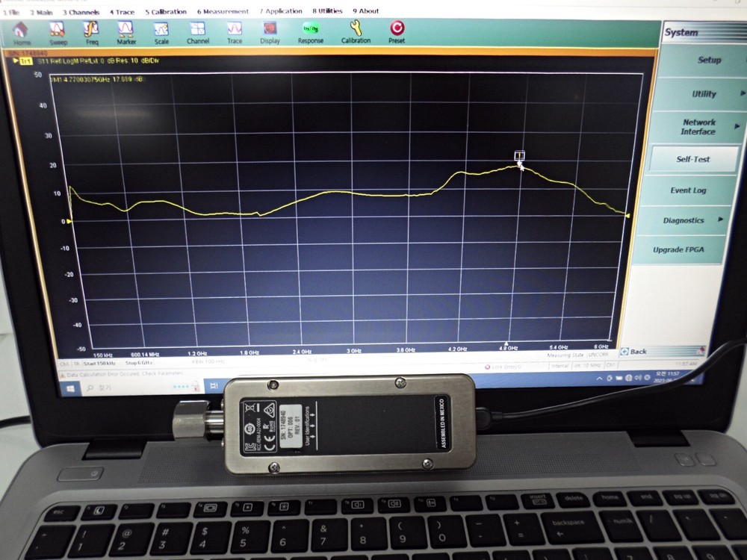
Task: Open the Channels menu
Action: (x=81, y=12)
